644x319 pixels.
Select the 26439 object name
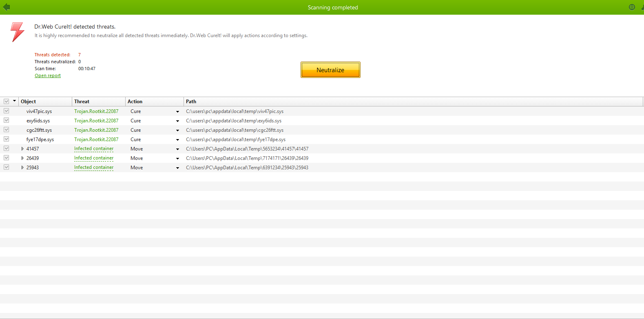(33, 158)
